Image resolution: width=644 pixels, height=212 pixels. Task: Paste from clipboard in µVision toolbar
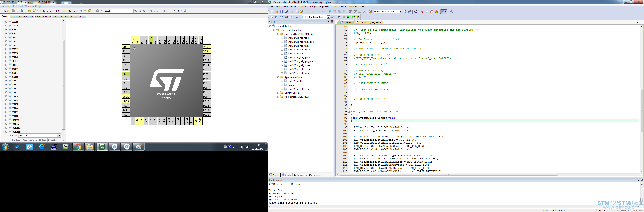(302, 12)
